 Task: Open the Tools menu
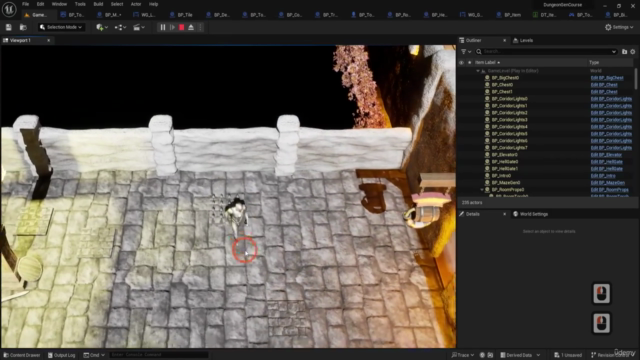tap(80, 4)
